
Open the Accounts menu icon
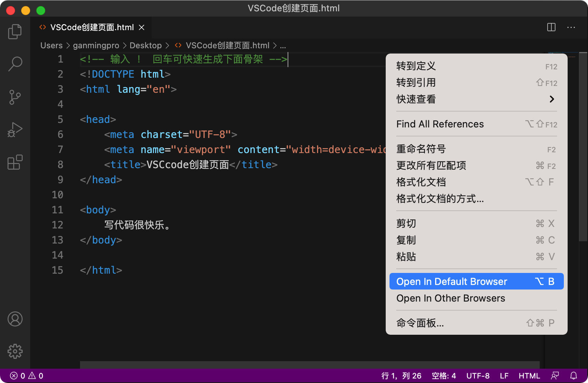tap(15, 319)
